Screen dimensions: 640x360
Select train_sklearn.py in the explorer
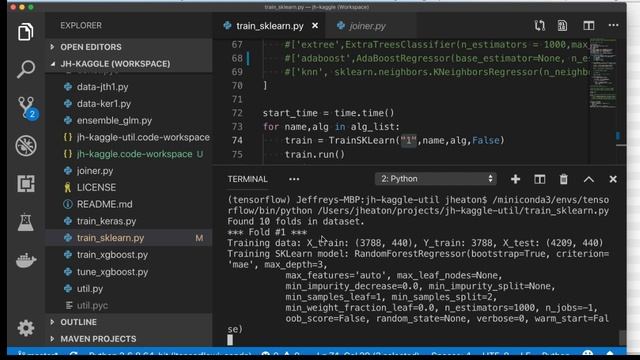[x=128, y=238]
